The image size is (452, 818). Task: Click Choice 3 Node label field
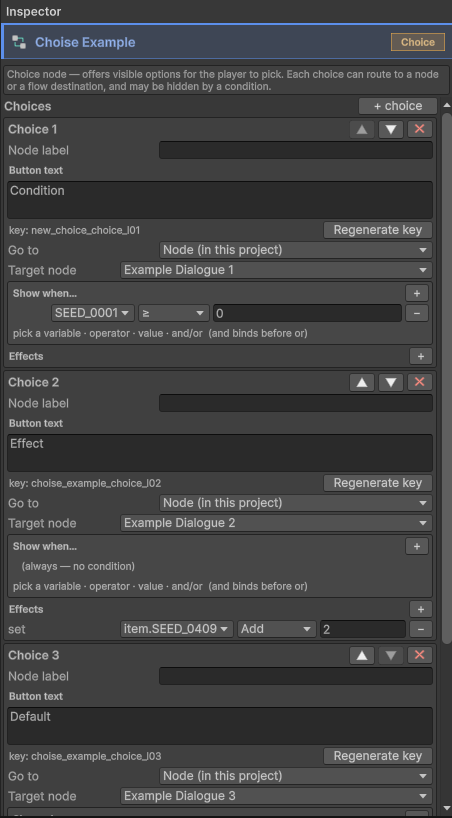(x=295, y=676)
